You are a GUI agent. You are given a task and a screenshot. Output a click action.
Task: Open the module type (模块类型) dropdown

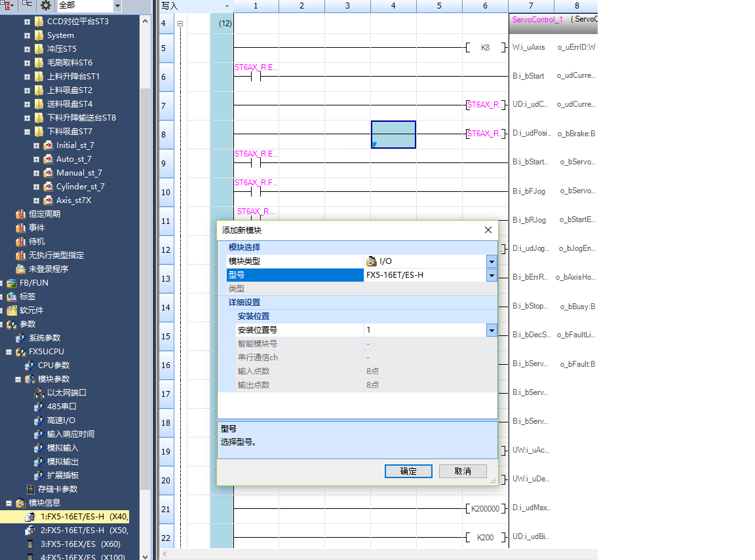coord(492,261)
